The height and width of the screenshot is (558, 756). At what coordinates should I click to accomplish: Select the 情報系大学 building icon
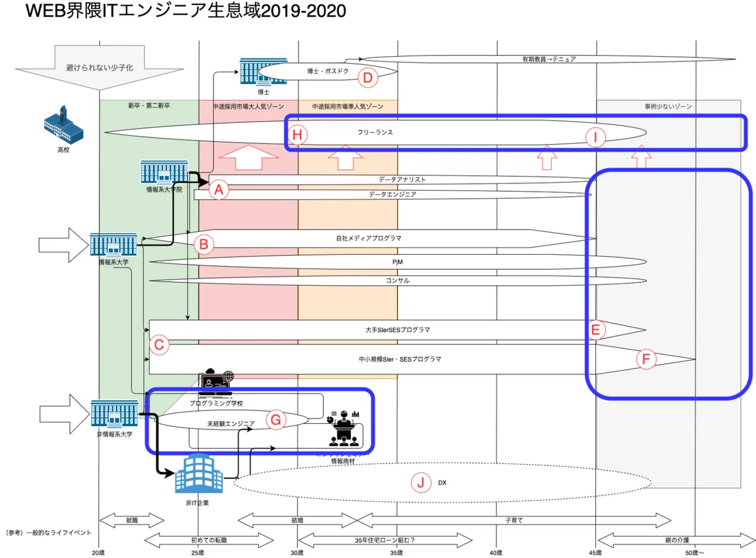[x=114, y=245]
